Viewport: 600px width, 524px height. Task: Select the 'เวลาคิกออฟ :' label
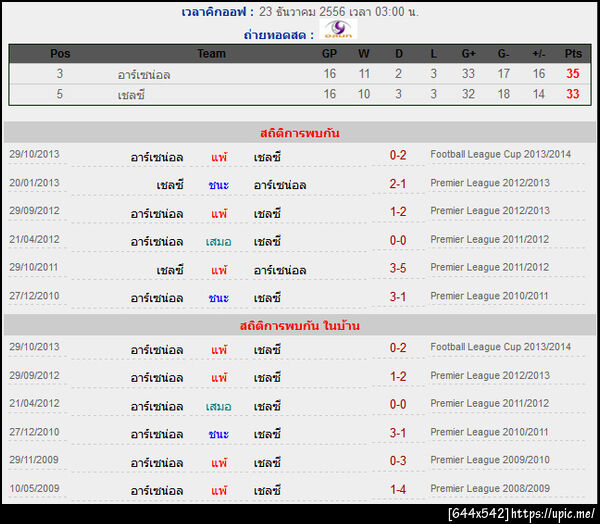pyautogui.click(x=217, y=12)
